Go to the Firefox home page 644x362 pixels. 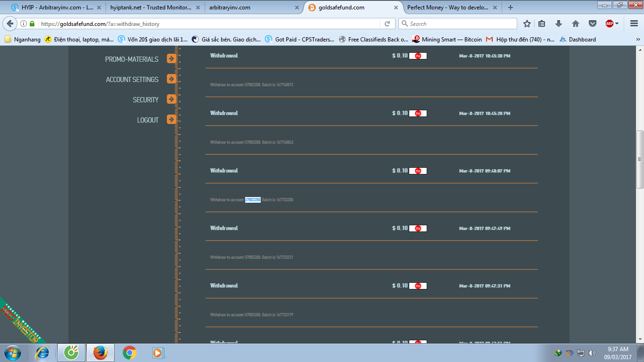point(576,24)
